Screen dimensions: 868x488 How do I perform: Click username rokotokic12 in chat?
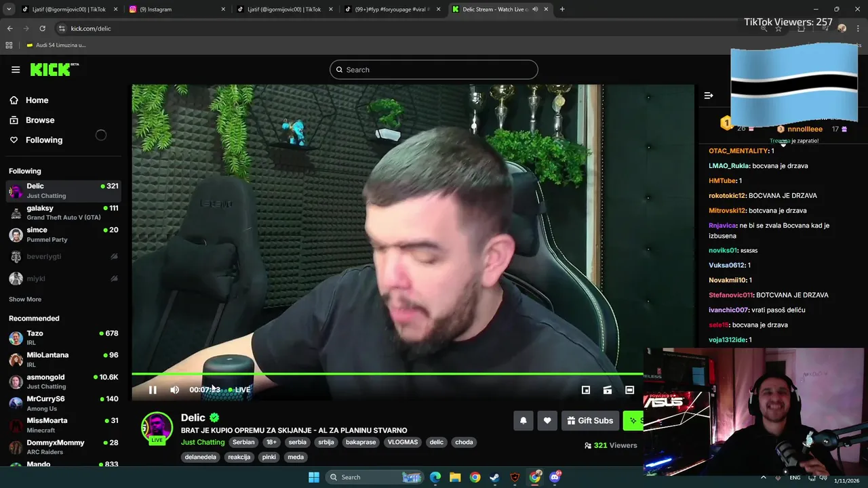(727, 196)
